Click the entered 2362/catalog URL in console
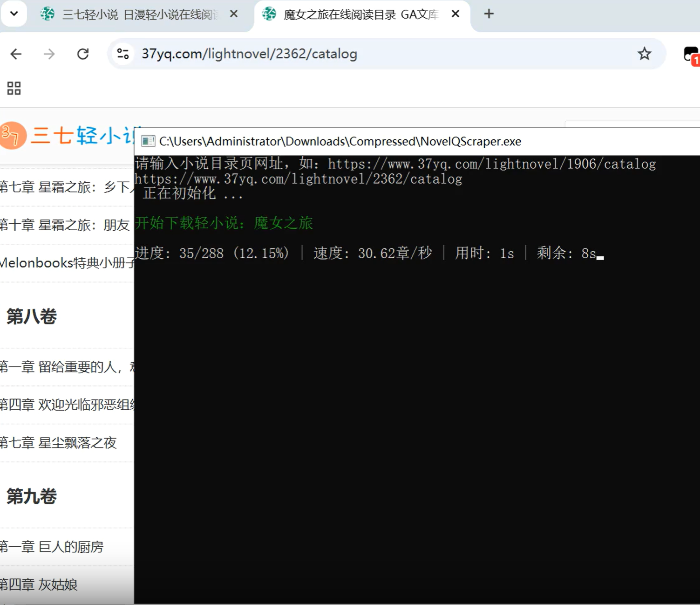 pos(299,179)
